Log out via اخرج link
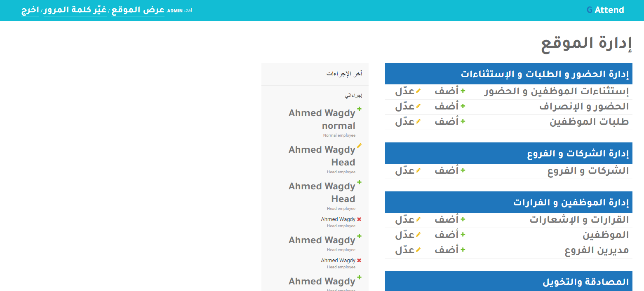The width and height of the screenshot is (644, 291). click(x=30, y=10)
